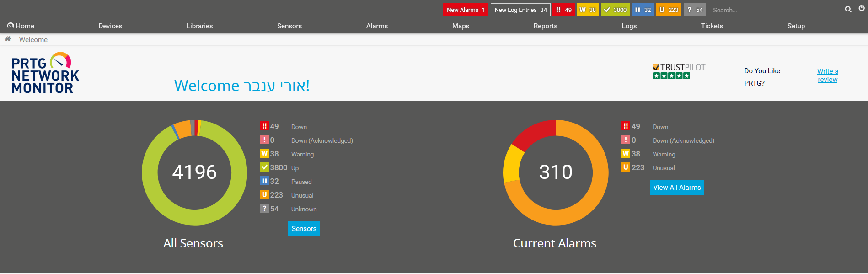Click the green Up sensors badge showing 3800
Viewport: 868px width, 274px height.
pyautogui.click(x=615, y=10)
